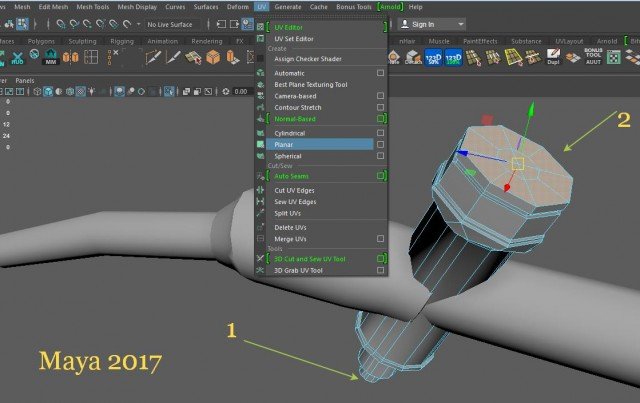Open Cylindrical mapping options box
Image resolution: width=640 pixels, height=403 pixels.
pyautogui.click(x=380, y=133)
